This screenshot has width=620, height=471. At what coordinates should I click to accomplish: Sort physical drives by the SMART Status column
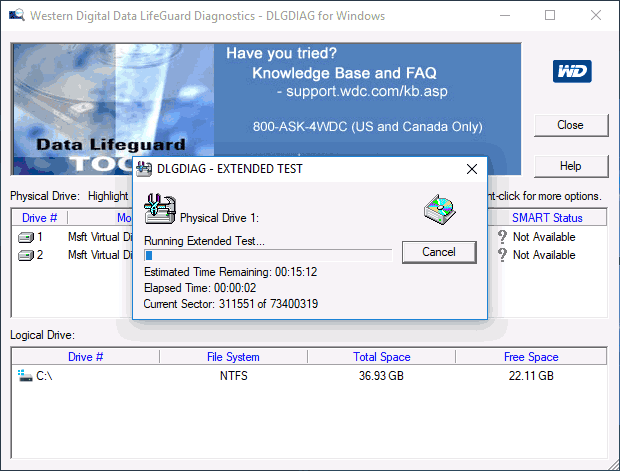pyautogui.click(x=547, y=218)
